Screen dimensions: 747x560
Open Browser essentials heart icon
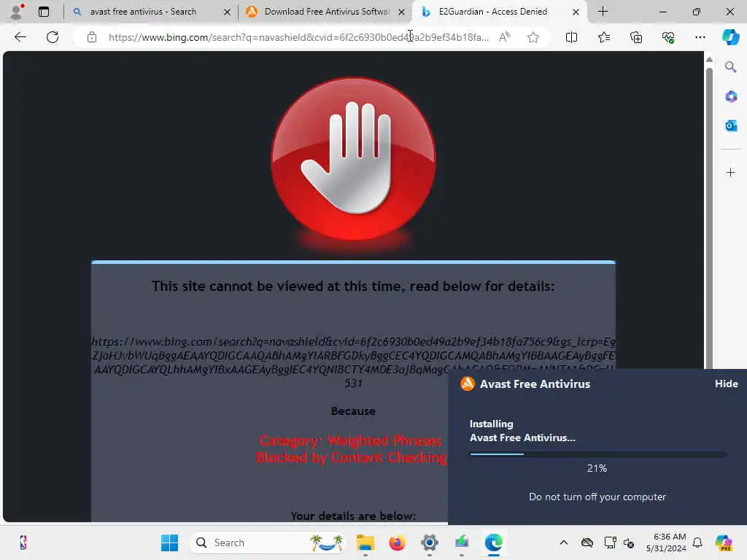(x=668, y=37)
